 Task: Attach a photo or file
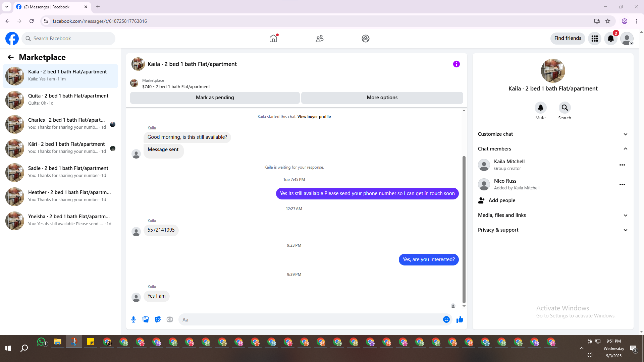coord(146,319)
